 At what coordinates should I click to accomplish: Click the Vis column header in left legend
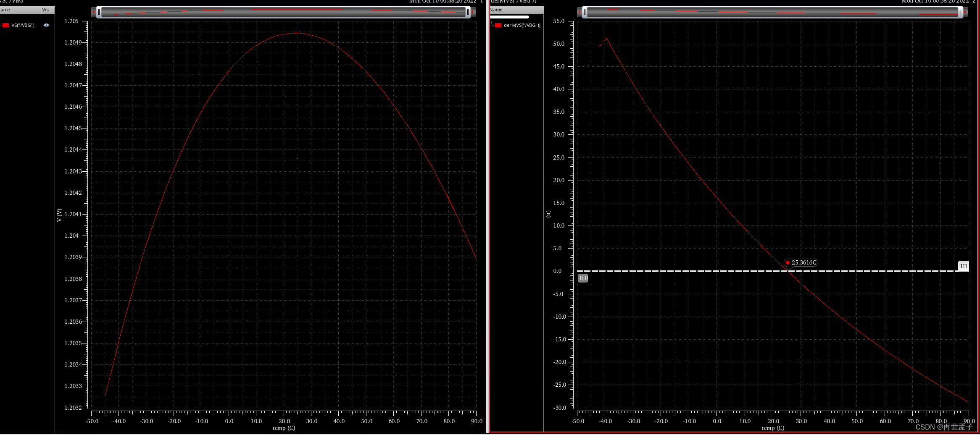(45, 10)
